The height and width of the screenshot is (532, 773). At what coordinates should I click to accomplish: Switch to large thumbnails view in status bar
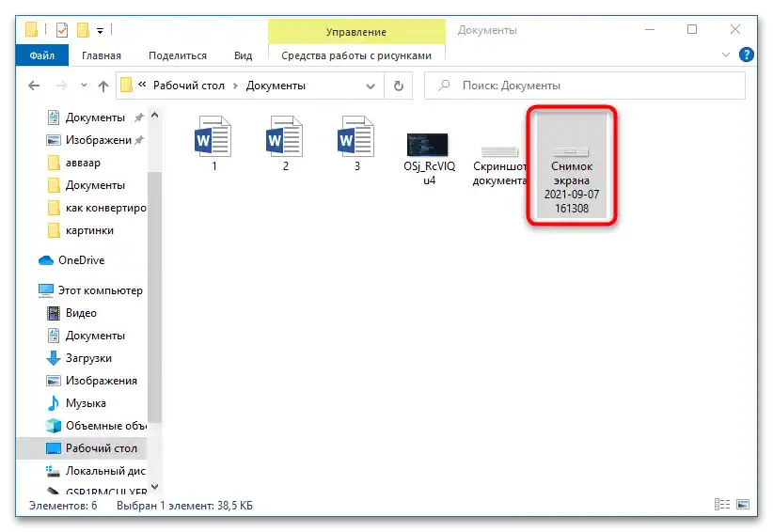(x=742, y=505)
